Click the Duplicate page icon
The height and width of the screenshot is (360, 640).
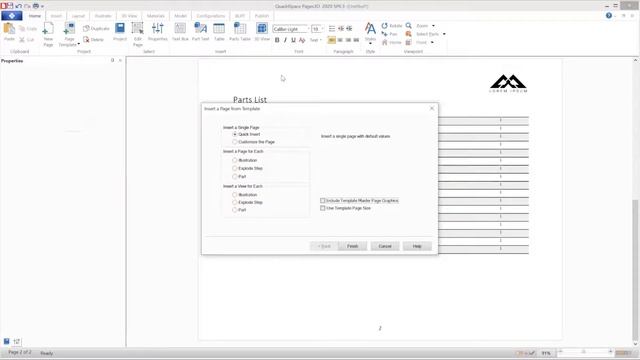[x=86, y=29]
